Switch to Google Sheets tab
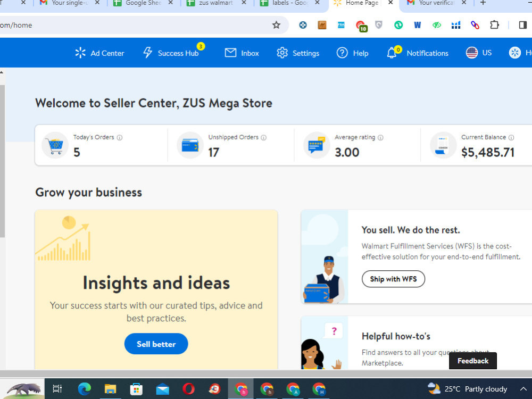The image size is (532, 399). tap(143, 3)
